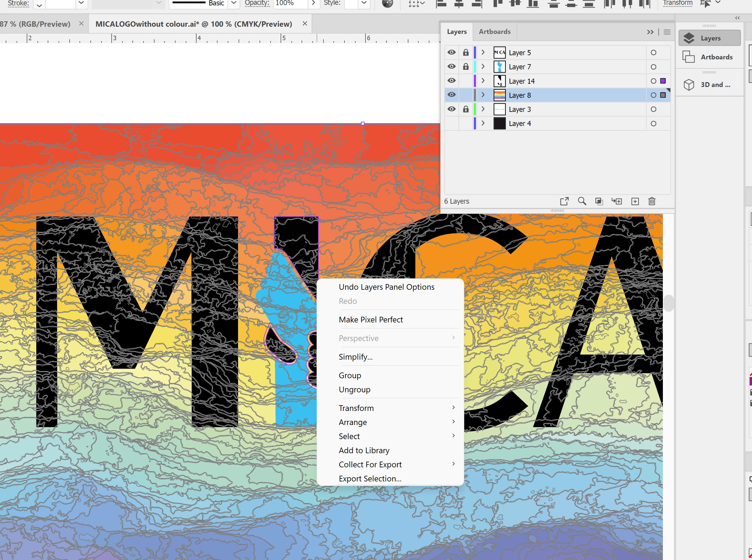The image size is (752, 560).
Task: Click Layer 14 purple selection color square
Action: tap(663, 81)
